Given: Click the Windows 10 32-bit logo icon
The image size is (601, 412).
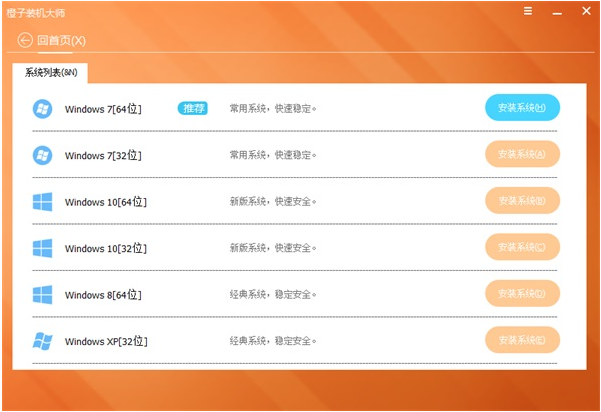Looking at the screenshot, I should point(42,248).
